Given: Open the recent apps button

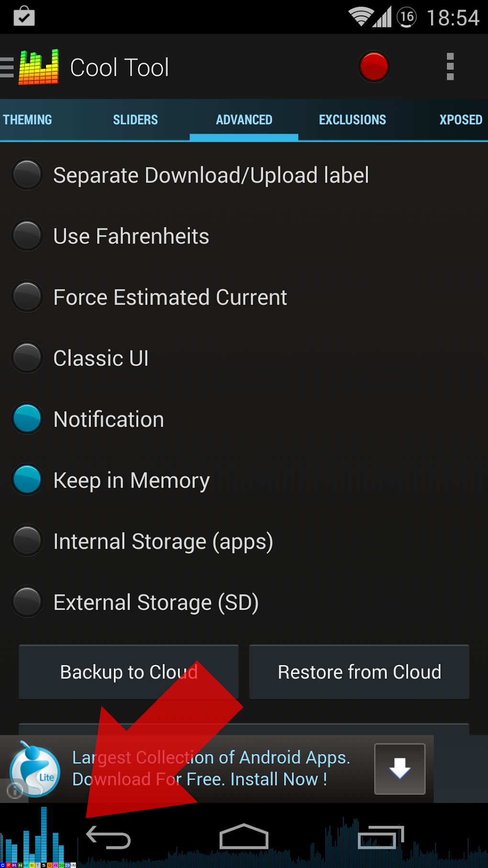Looking at the screenshot, I should coord(381,837).
